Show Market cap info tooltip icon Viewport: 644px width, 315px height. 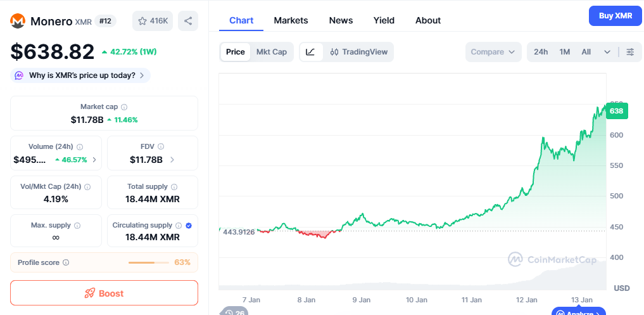pyautogui.click(x=124, y=107)
